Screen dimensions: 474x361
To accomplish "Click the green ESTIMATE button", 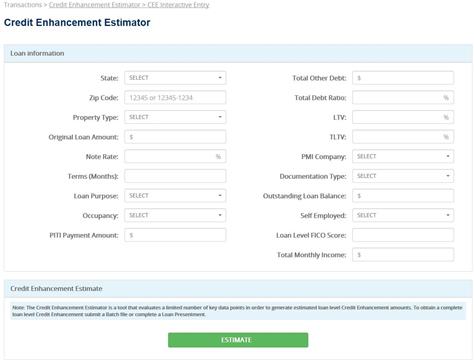I will [238, 340].
